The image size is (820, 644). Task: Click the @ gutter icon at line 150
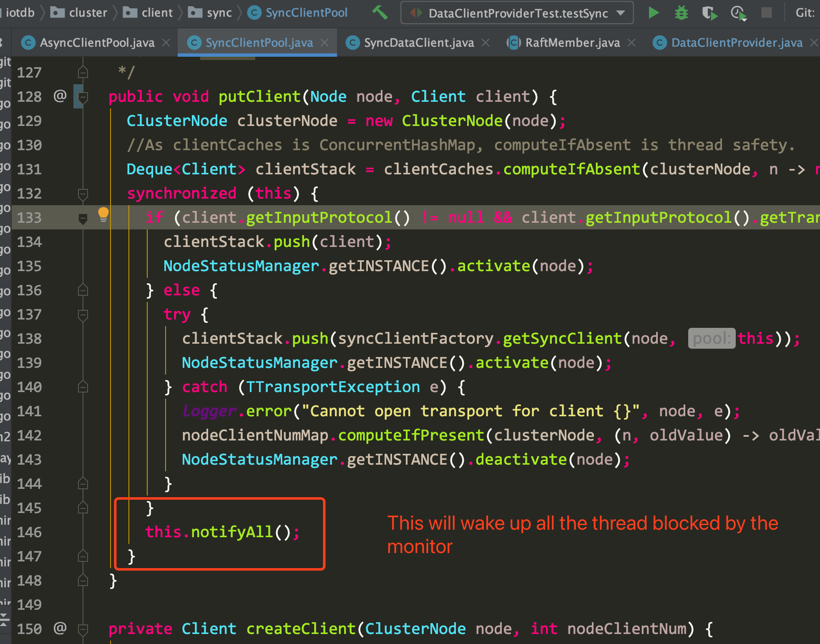point(60,628)
